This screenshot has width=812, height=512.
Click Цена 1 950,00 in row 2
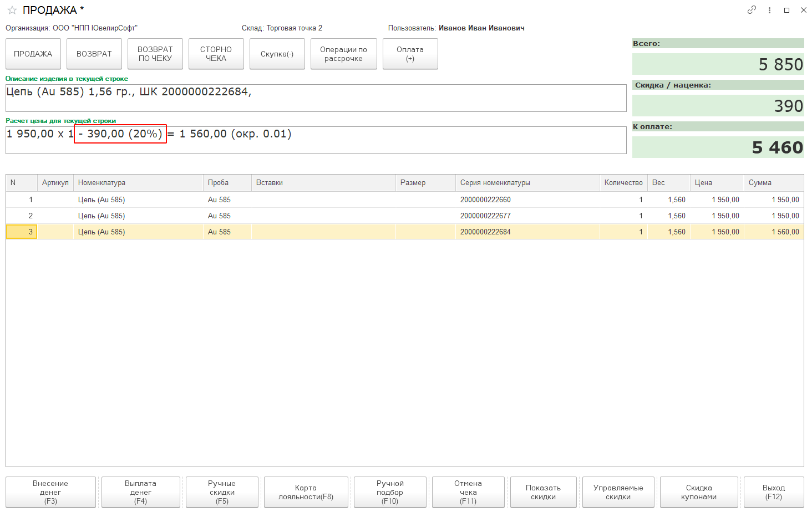coord(717,216)
